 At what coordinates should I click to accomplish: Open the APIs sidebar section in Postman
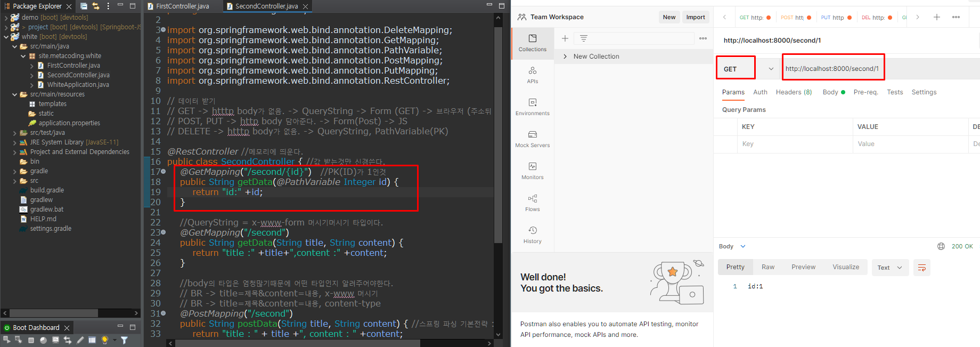click(533, 75)
